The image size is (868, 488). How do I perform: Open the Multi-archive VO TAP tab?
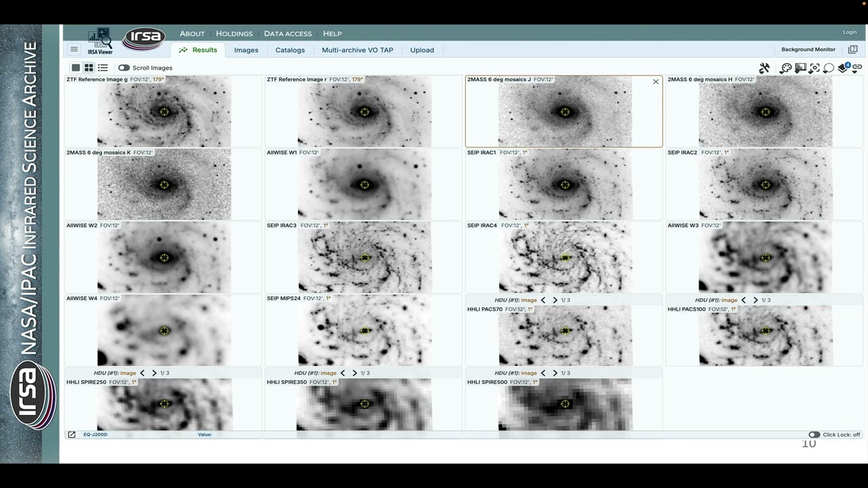pyautogui.click(x=357, y=50)
